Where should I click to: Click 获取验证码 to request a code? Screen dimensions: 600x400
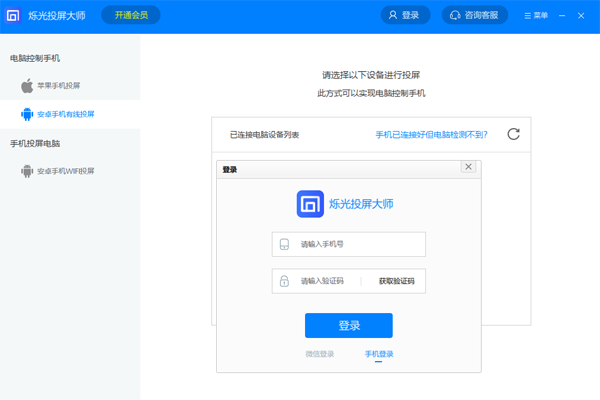396,281
